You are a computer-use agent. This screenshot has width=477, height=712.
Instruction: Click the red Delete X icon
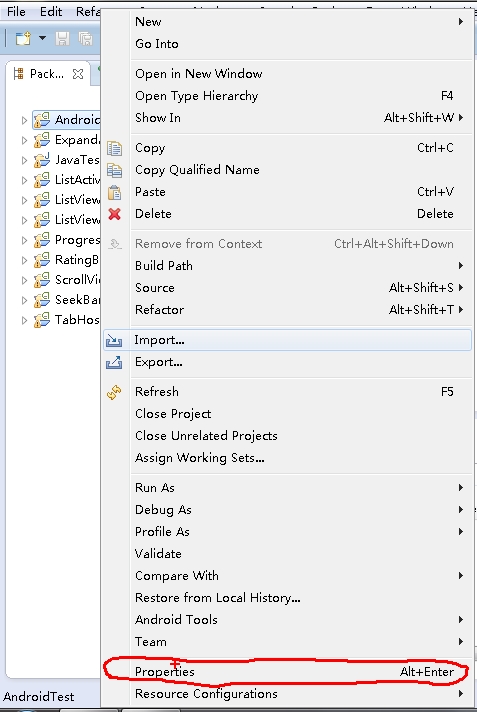pyautogui.click(x=114, y=214)
